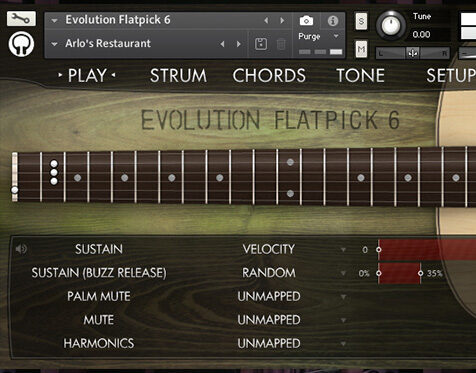The width and height of the screenshot is (476, 373).
Task: Click the speaker preview icon next to SUSTAIN
Action: click(21, 249)
